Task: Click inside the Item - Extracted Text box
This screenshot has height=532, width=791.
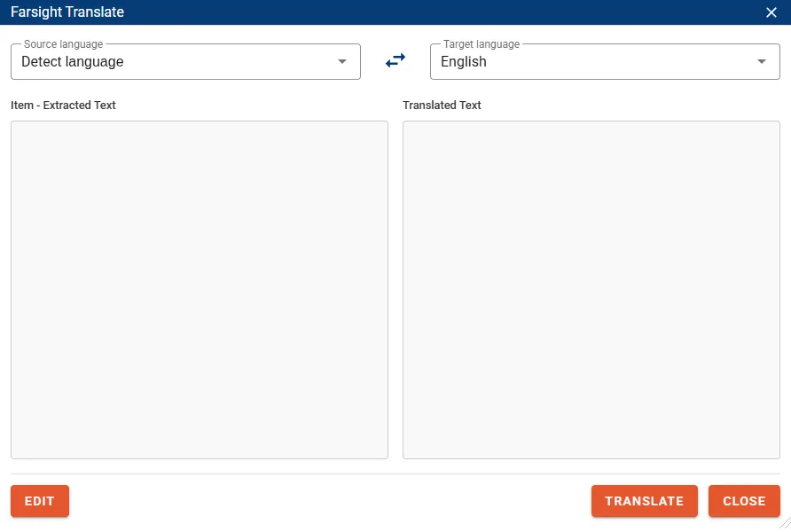Action: [199, 290]
